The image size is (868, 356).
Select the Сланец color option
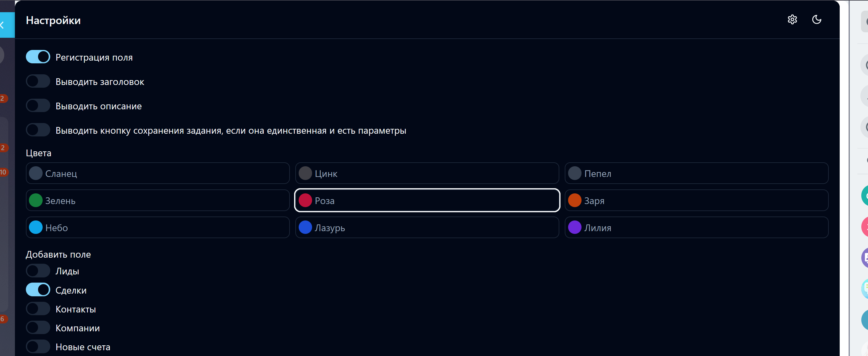[157, 173]
